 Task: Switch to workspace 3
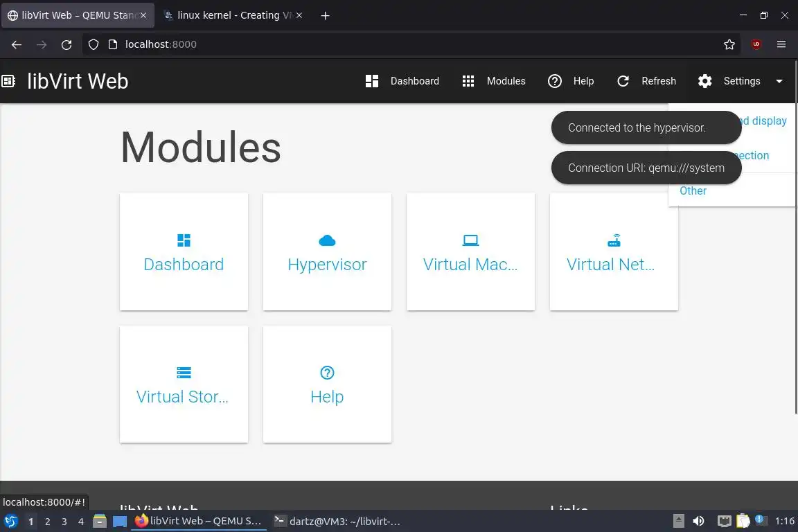click(x=64, y=522)
